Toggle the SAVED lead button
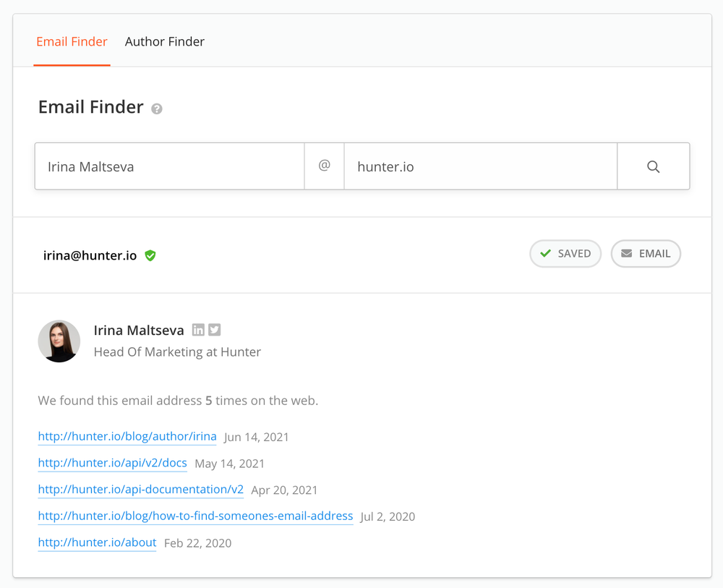The height and width of the screenshot is (588, 723). 565,254
